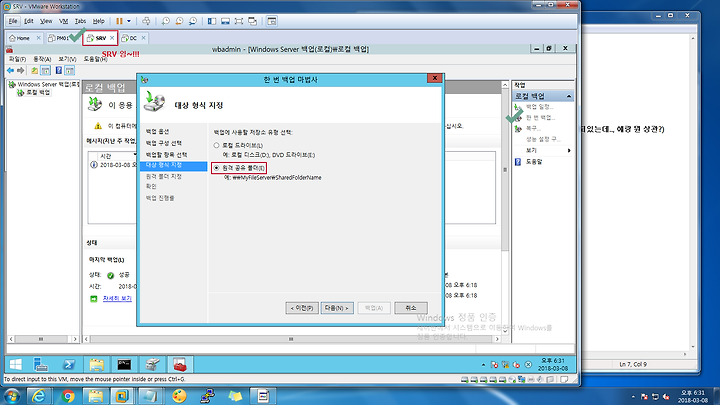720x405 pixels.
Task: Click the 이전(P) button
Action: 302,308
